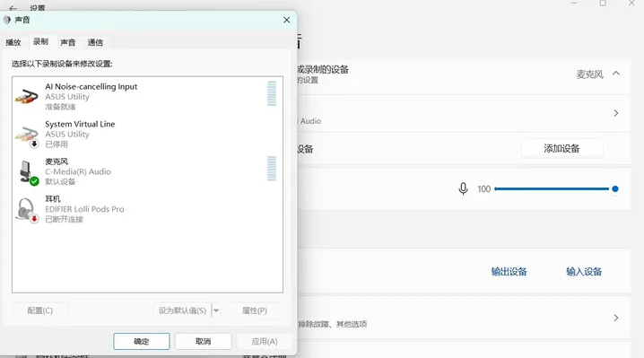Click the level meter for AI Noise-cancelling Input

coord(272,93)
